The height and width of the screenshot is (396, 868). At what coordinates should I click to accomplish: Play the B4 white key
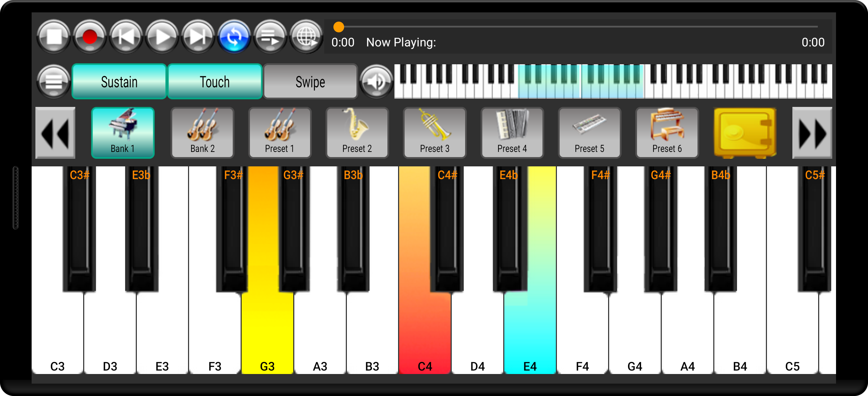click(740, 333)
